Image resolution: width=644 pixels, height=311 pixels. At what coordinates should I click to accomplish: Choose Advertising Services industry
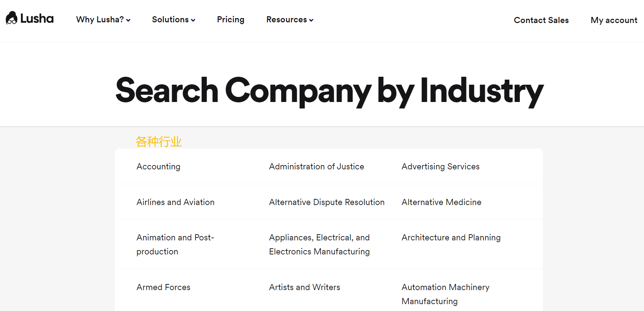[x=440, y=166]
